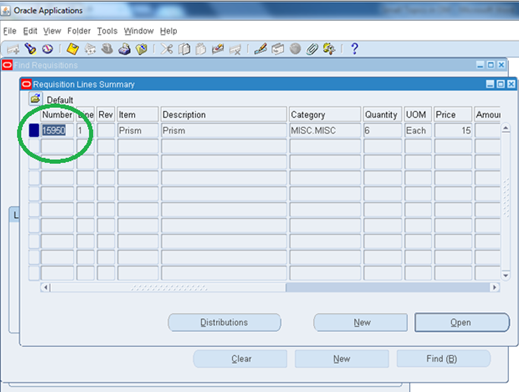Click the Close Form toolbar icon
Viewport: 519px width, 392px height.
142,49
